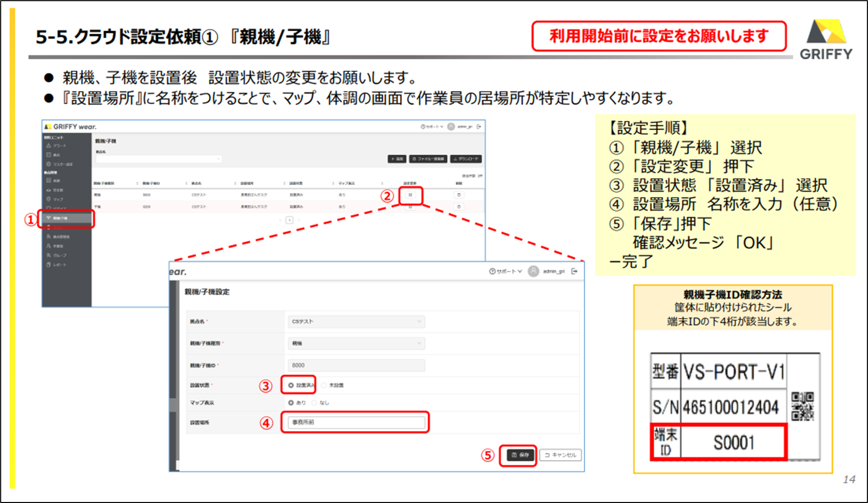
Task: Click the logout icon beside admin_gri in the settings form
Action: click(x=574, y=271)
